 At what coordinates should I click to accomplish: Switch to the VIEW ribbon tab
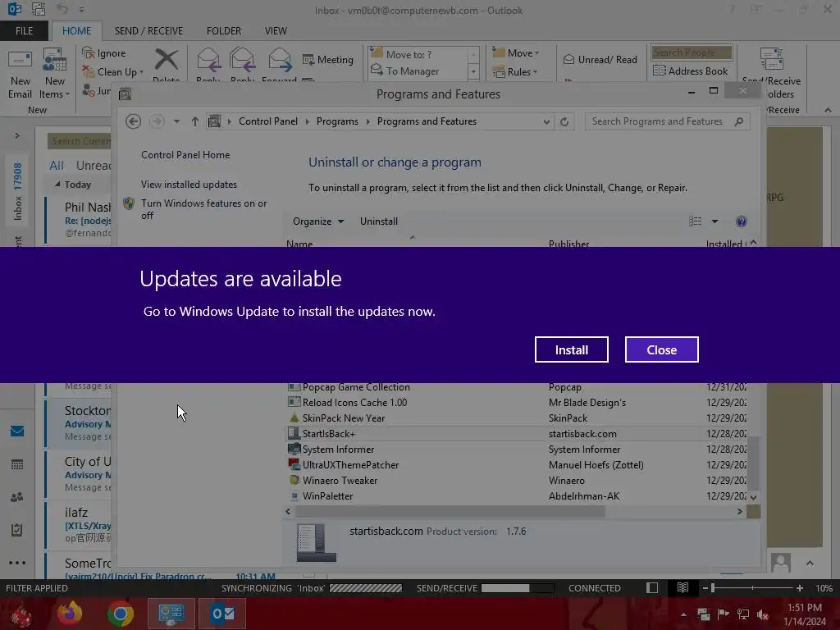(x=276, y=31)
